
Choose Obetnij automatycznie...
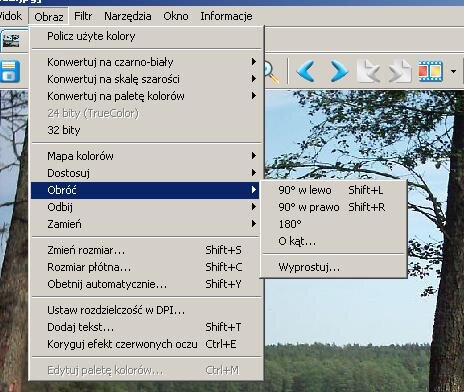145,284
